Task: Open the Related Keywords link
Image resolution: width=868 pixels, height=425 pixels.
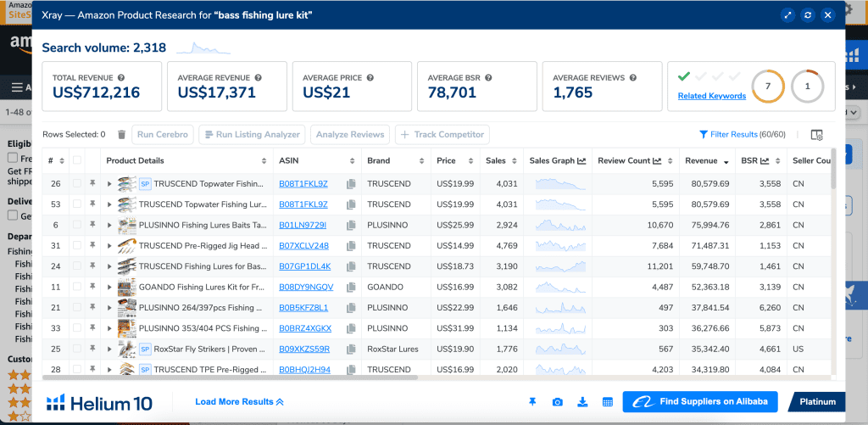Action: point(712,96)
